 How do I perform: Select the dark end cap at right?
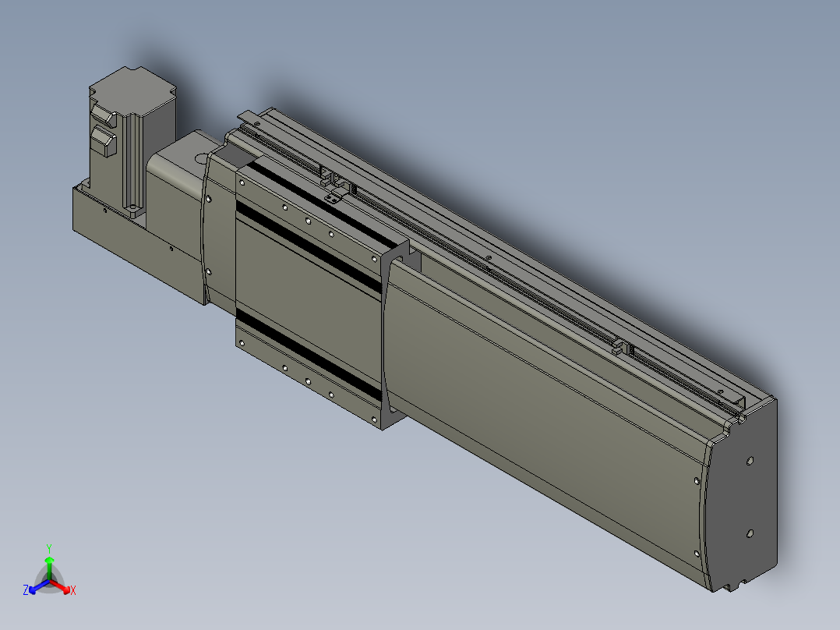pos(743,496)
